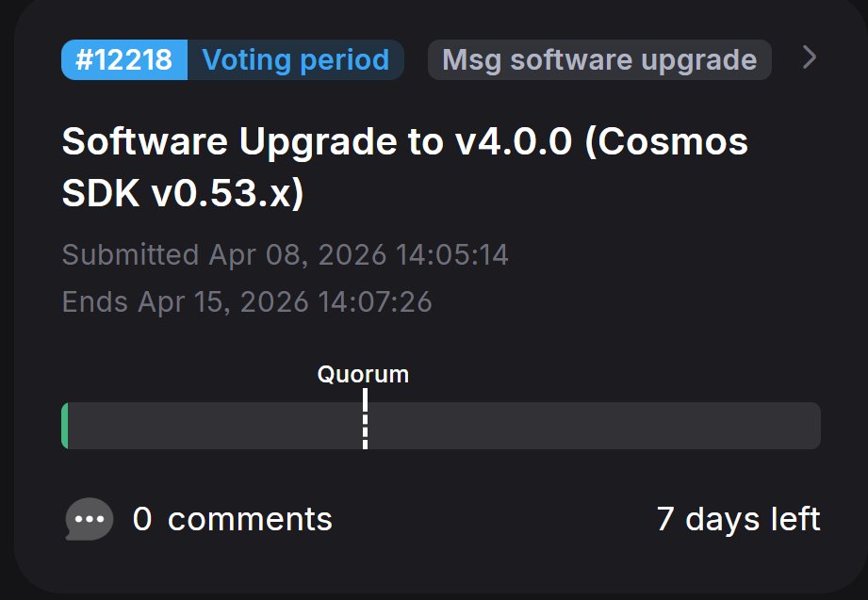Click the green segment of the voting bar
The height and width of the screenshot is (600, 868).
pyautogui.click(x=65, y=426)
